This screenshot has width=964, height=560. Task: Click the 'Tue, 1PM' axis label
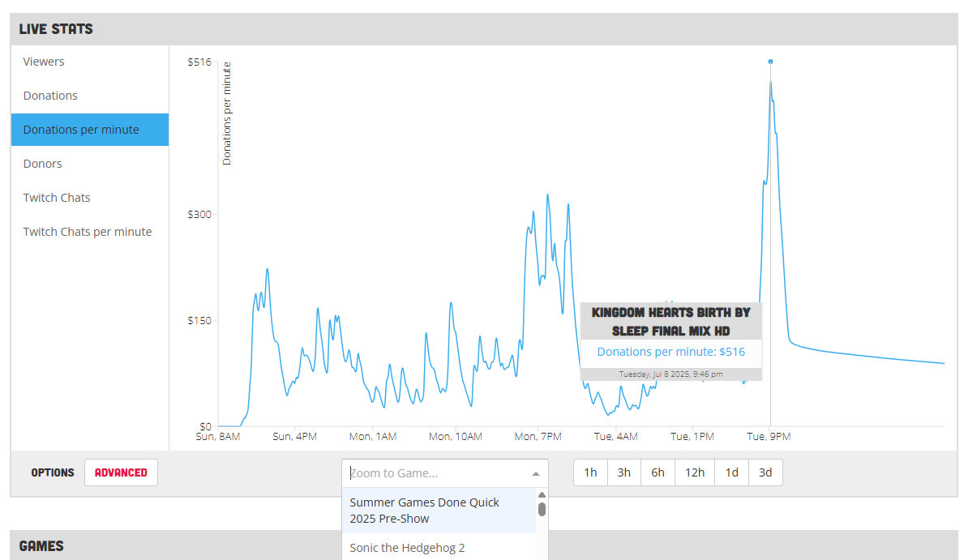pos(692,437)
